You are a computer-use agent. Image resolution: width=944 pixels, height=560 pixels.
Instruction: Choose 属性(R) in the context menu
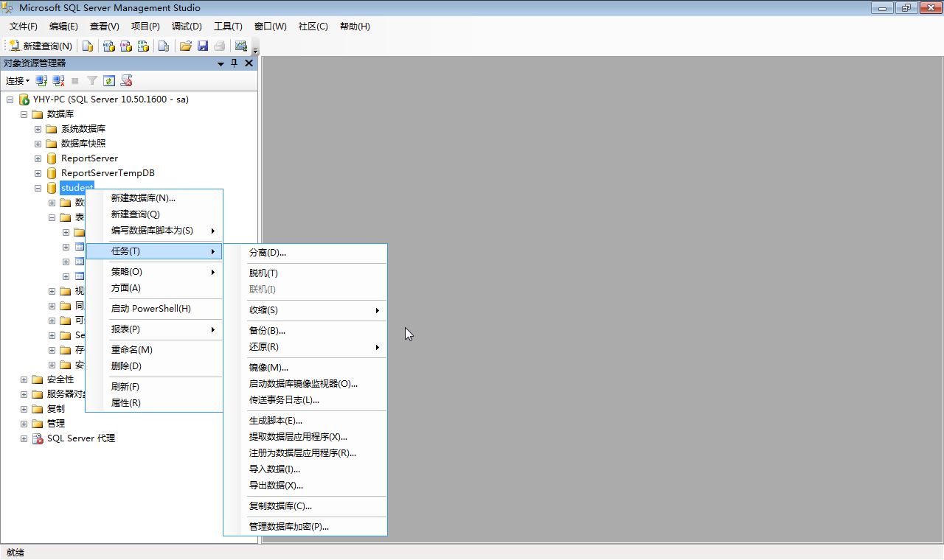point(154,403)
